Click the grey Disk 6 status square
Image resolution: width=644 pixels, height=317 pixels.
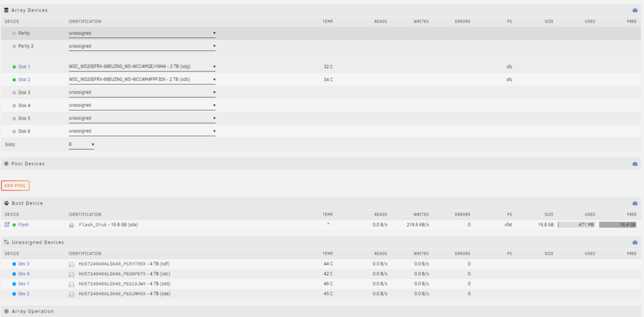[x=14, y=132]
